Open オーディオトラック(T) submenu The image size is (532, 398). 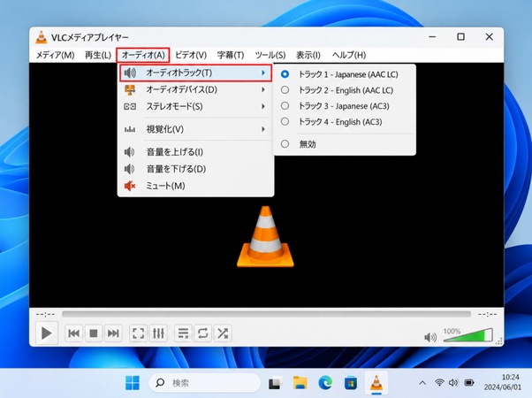point(196,73)
